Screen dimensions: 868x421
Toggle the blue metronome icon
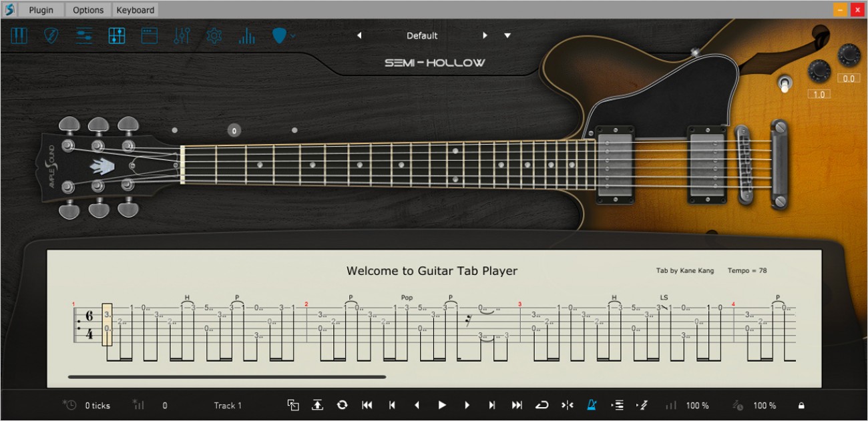pyautogui.click(x=592, y=405)
